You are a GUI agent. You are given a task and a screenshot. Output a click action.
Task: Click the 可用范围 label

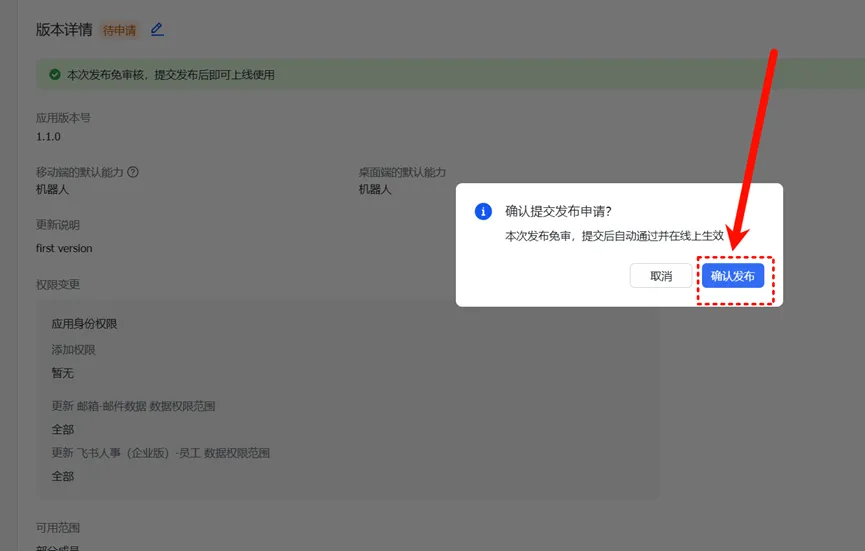pos(58,528)
